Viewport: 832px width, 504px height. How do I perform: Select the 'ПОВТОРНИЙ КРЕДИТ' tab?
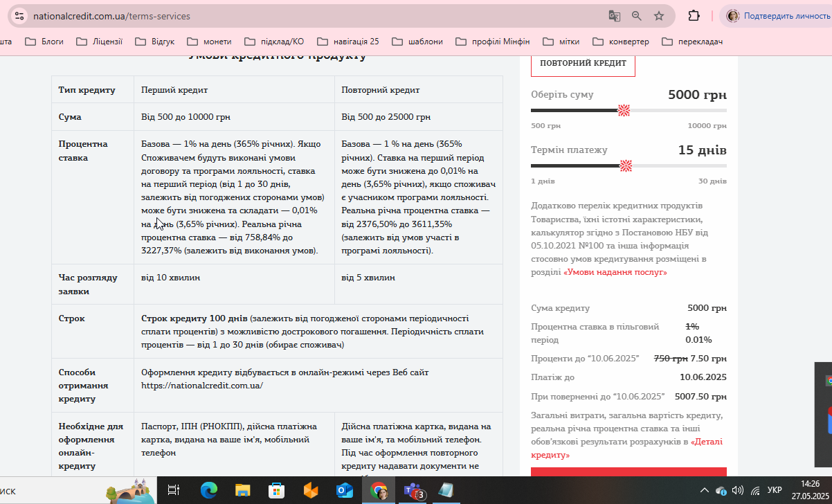(583, 63)
